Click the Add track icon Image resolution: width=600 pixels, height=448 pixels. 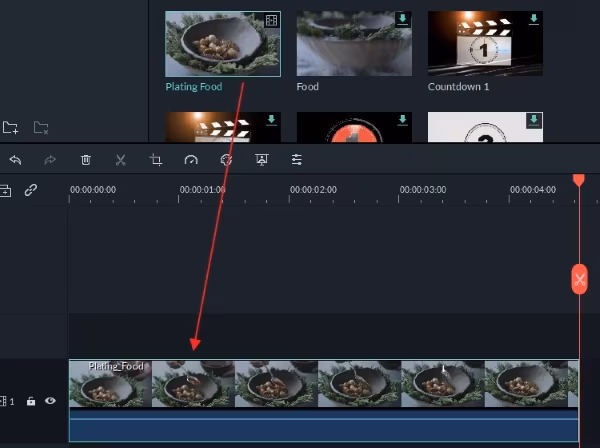5,190
